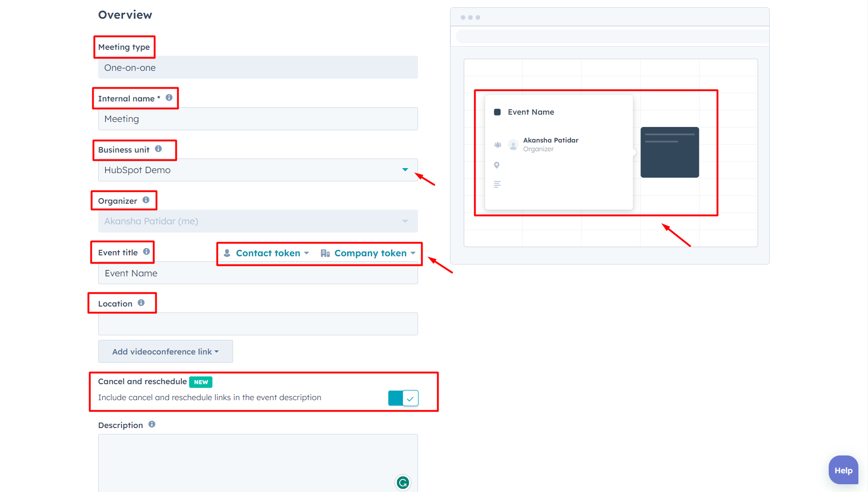Click Akansha Patidar avatar in preview
This screenshot has width=868, height=492.
513,145
